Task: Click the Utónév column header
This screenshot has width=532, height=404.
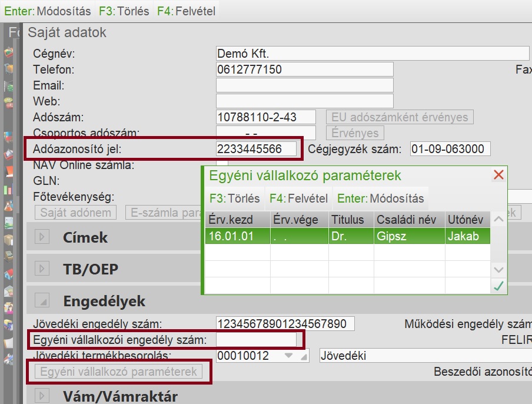Action: pos(467,220)
